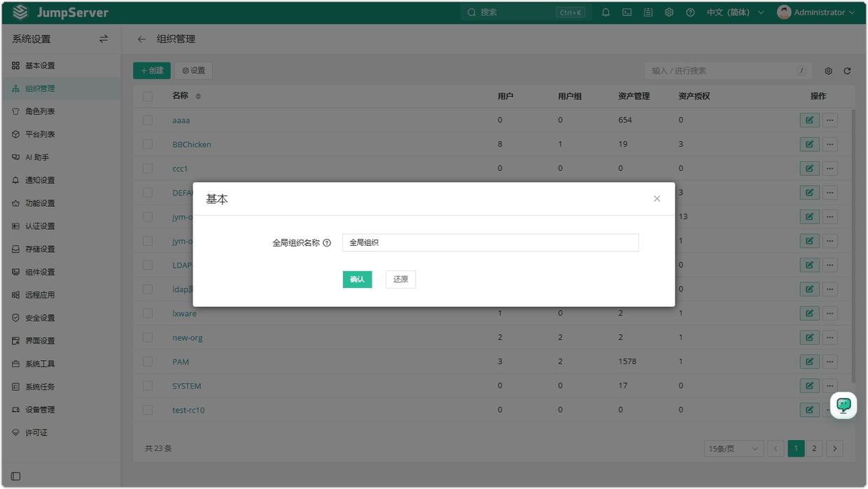Open the aaaa organization link
The image size is (868, 489).
tap(181, 120)
